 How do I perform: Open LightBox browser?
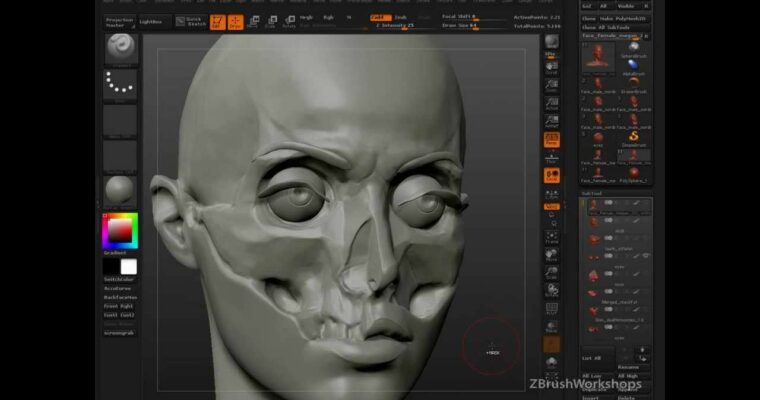click(x=153, y=22)
